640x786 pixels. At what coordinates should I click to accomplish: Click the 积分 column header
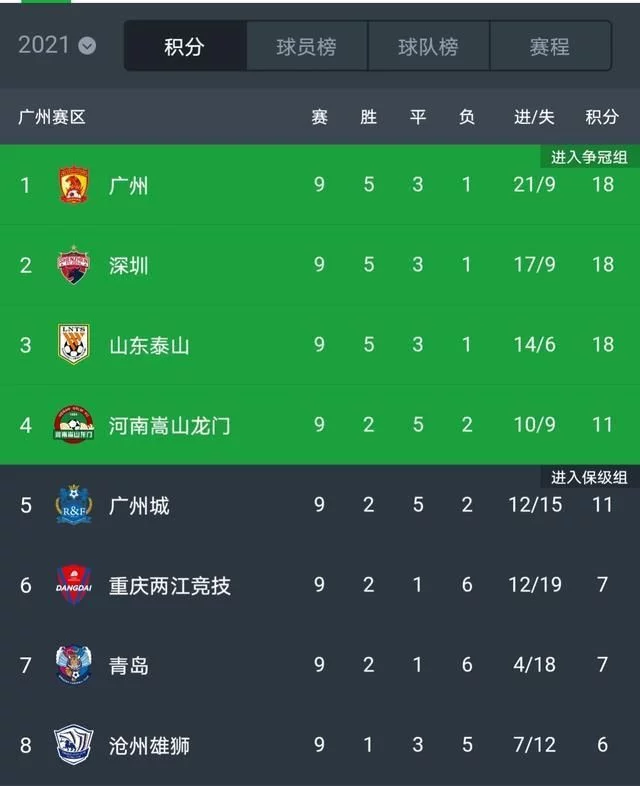click(602, 117)
